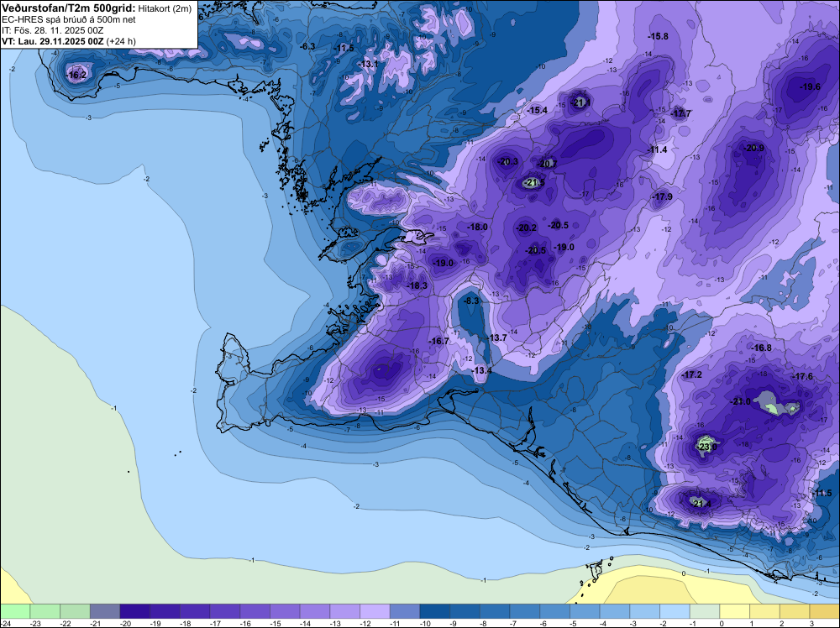The height and width of the screenshot is (628, 840).
Task: Click the -17.7 temperature value
Action: (x=681, y=113)
